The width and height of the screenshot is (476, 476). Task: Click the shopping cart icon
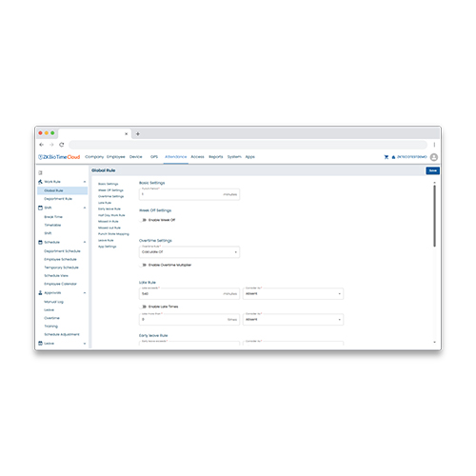tap(387, 157)
